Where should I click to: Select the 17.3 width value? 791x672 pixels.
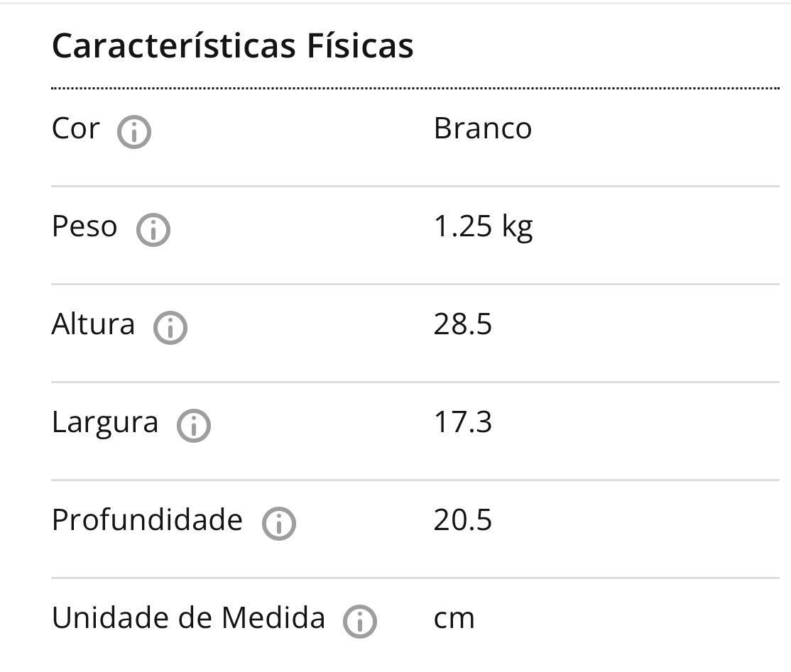coord(462,422)
